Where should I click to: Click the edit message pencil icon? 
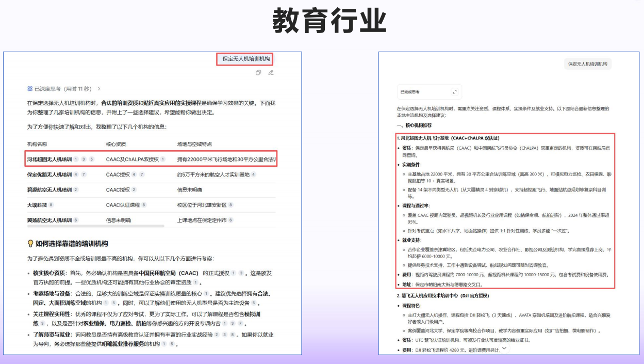click(x=271, y=73)
